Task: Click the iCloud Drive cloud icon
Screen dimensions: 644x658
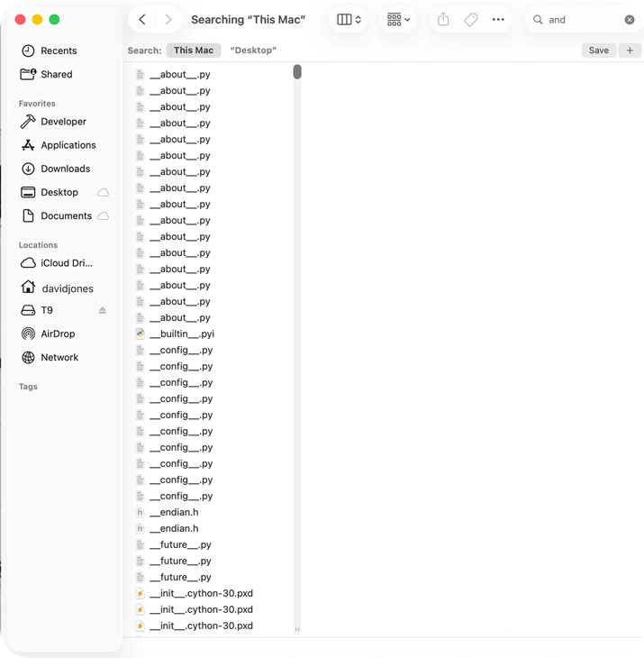Action: [x=28, y=263]
